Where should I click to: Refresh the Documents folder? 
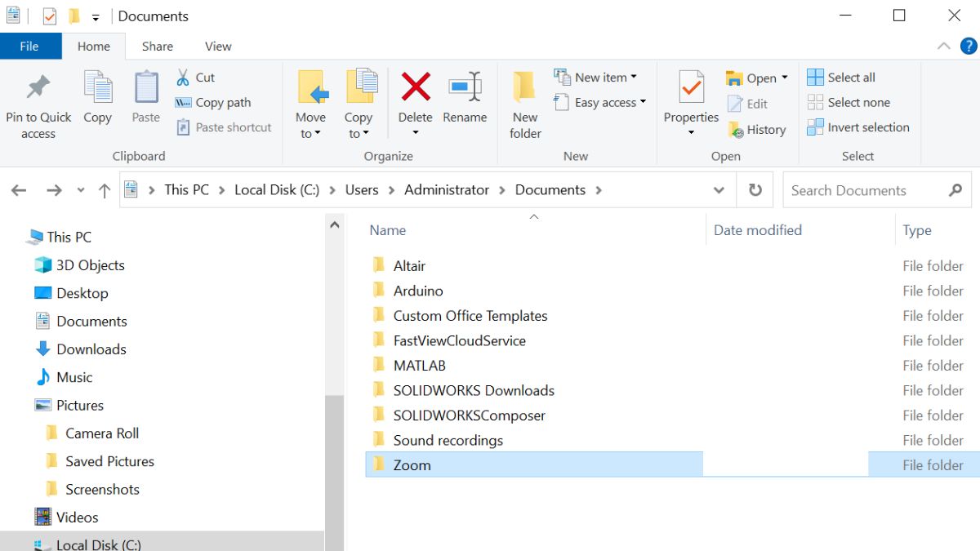(755, 190)
